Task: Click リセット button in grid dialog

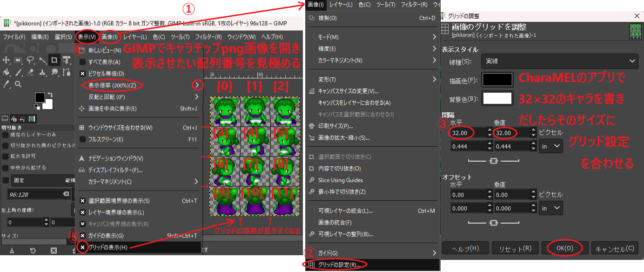Action: [515, 248]
